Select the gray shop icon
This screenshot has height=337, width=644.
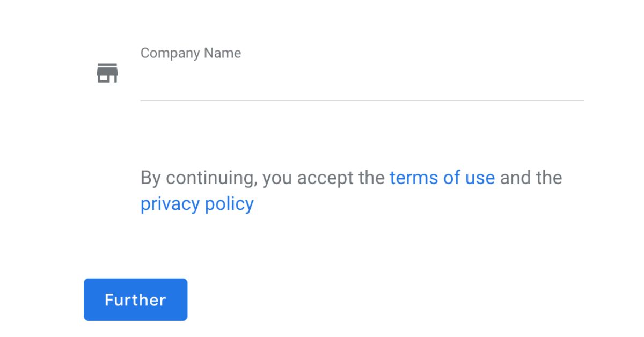107,73
